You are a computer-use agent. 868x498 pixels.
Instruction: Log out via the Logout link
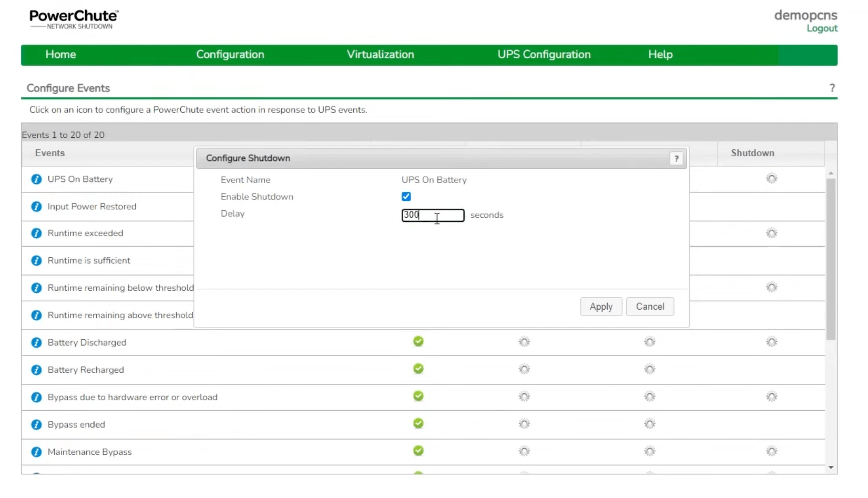pos(822,28)
